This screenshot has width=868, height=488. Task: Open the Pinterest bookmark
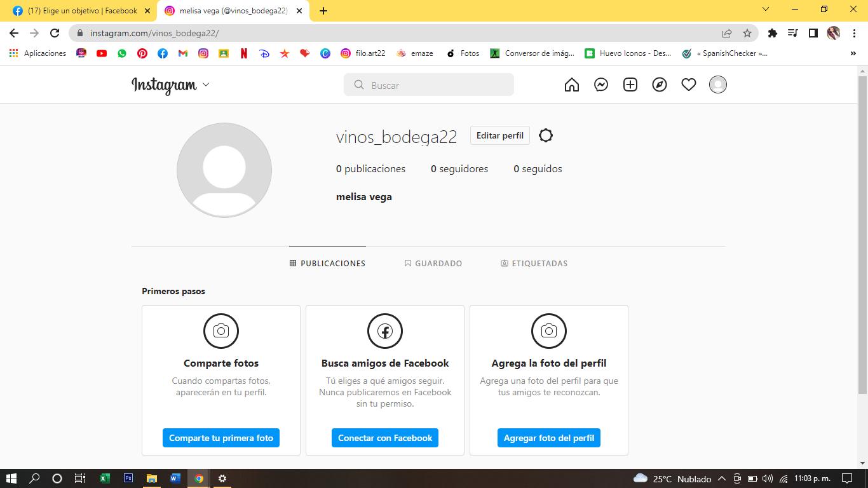click(142, 53)
